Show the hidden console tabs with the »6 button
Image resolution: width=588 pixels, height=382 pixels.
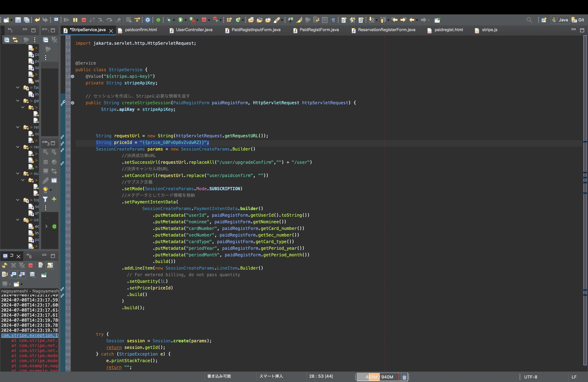click(x=29, y=256)
